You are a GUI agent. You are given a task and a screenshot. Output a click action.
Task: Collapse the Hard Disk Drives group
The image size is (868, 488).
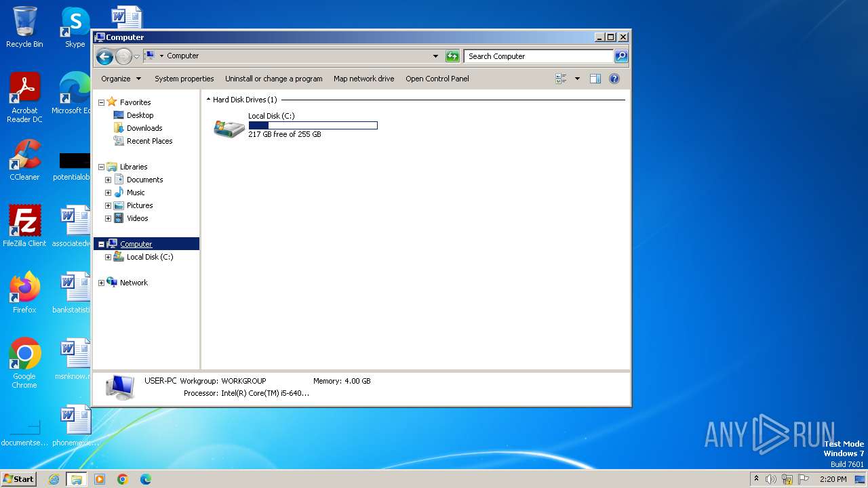208,100
